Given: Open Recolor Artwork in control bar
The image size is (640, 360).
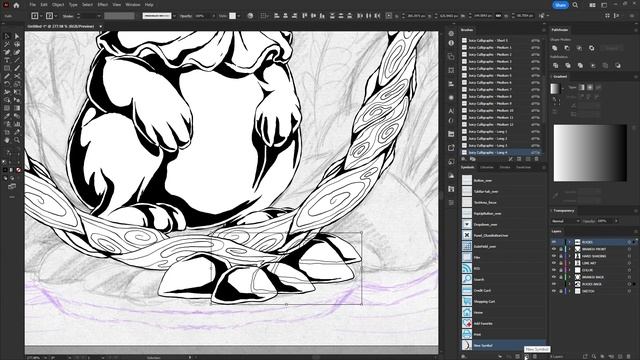Looking at the screenshot, I should coord(250,16).
